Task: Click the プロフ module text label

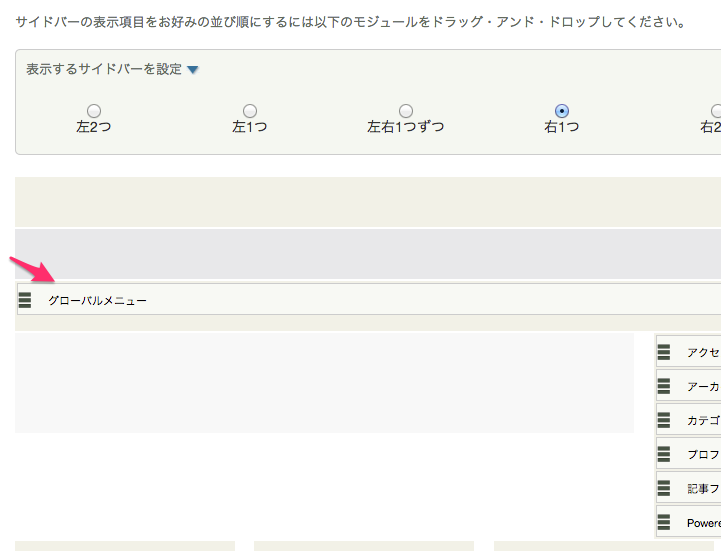Action: point(704,454)
